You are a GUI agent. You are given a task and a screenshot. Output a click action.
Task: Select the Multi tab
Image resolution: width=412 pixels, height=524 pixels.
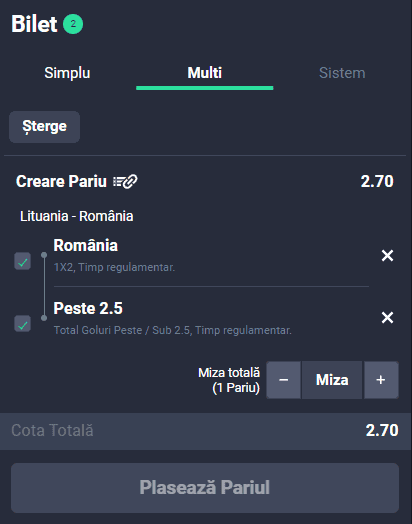(204, 73)
